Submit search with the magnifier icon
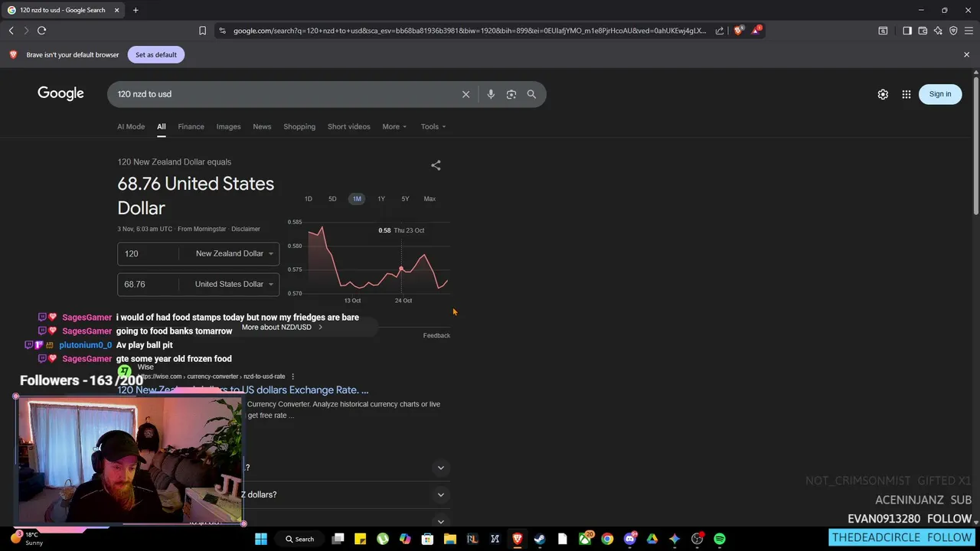Screen dimensions: 980x551 (x=531, y=94)
